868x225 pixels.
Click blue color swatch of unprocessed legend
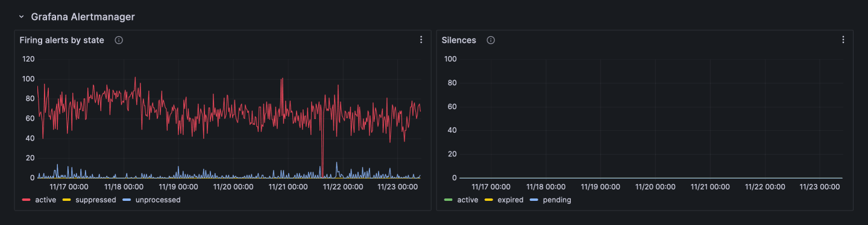click(127, 200)
